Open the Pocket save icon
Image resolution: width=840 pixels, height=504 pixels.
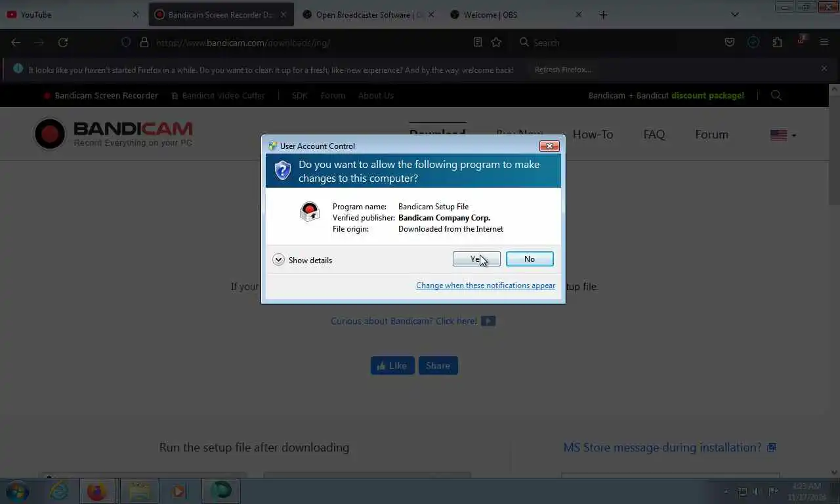[729, 42]
